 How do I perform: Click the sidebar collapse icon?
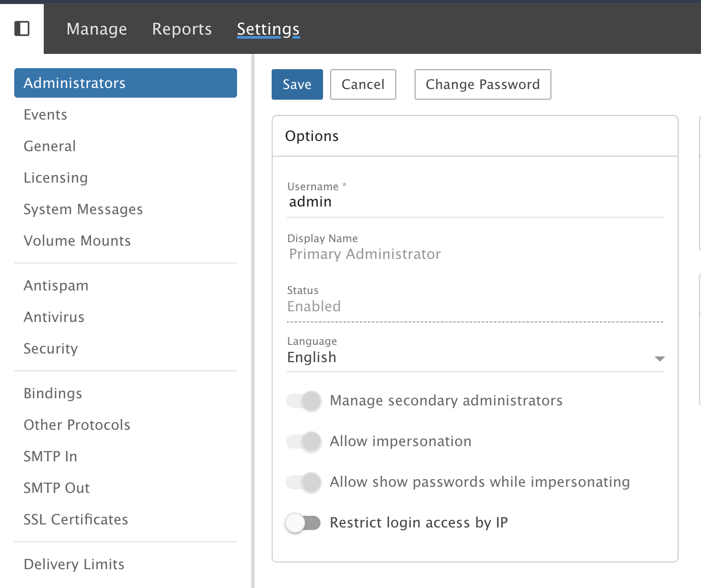pyautogui.click(x=21, y=28)
